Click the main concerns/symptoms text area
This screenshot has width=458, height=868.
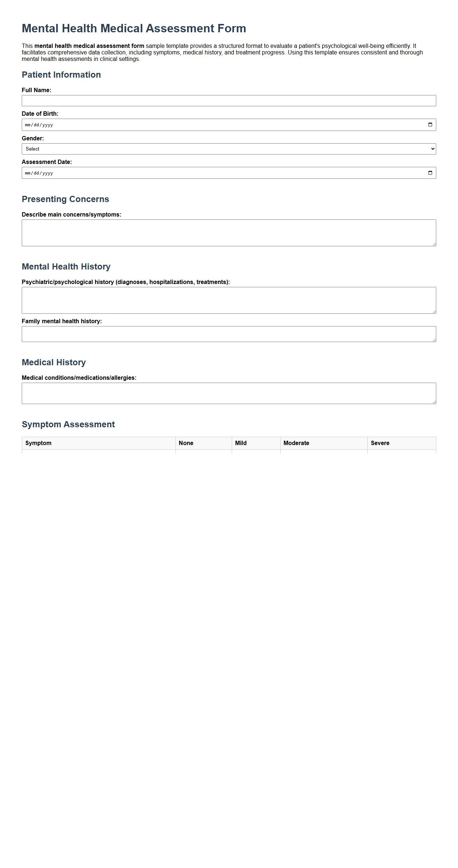[228, 232]
